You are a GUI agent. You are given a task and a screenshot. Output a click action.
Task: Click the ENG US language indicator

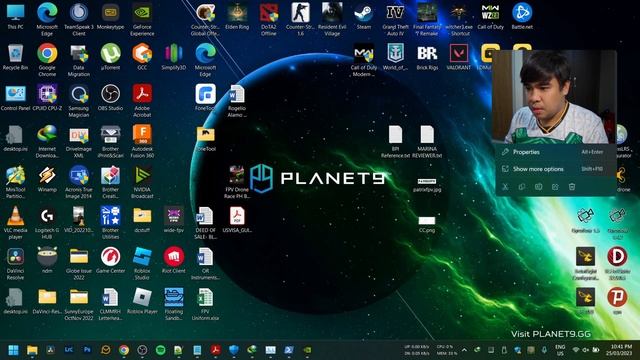[x=560, y=350]
